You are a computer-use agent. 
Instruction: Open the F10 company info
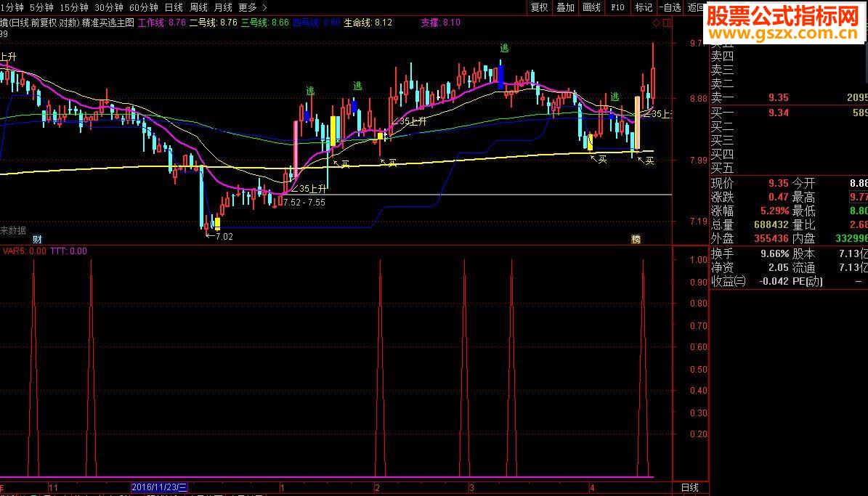(617, 7)
